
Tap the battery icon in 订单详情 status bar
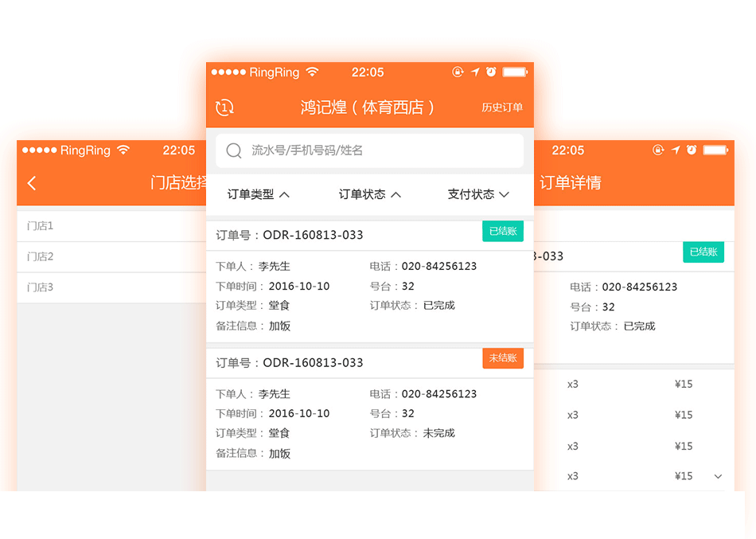point(715,150)
